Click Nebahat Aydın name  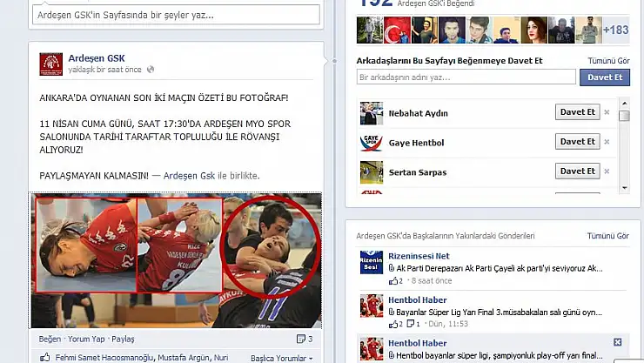[x=418, y=113]
